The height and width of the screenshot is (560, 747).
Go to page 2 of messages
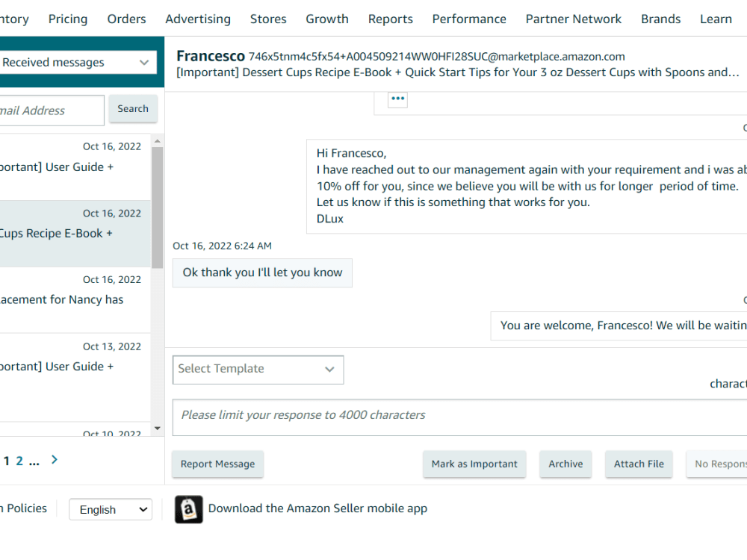coord(19,461)
